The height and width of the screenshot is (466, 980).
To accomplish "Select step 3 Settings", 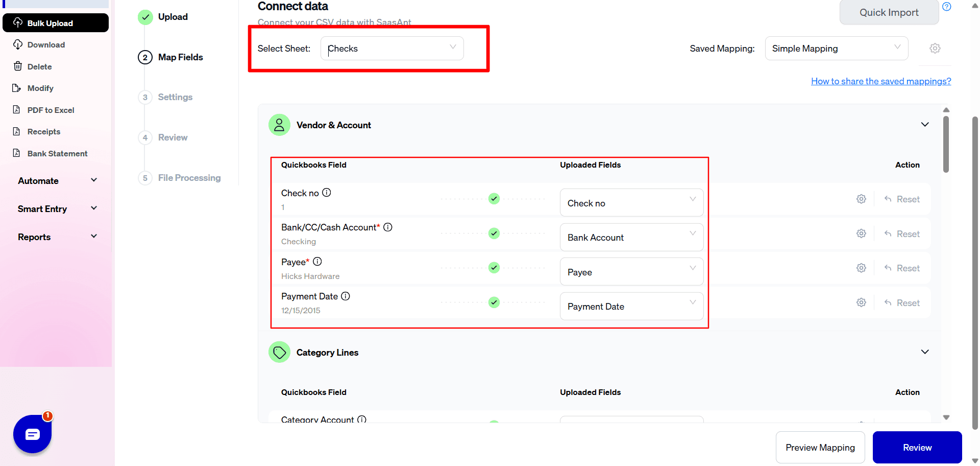I will coord(165,97).
